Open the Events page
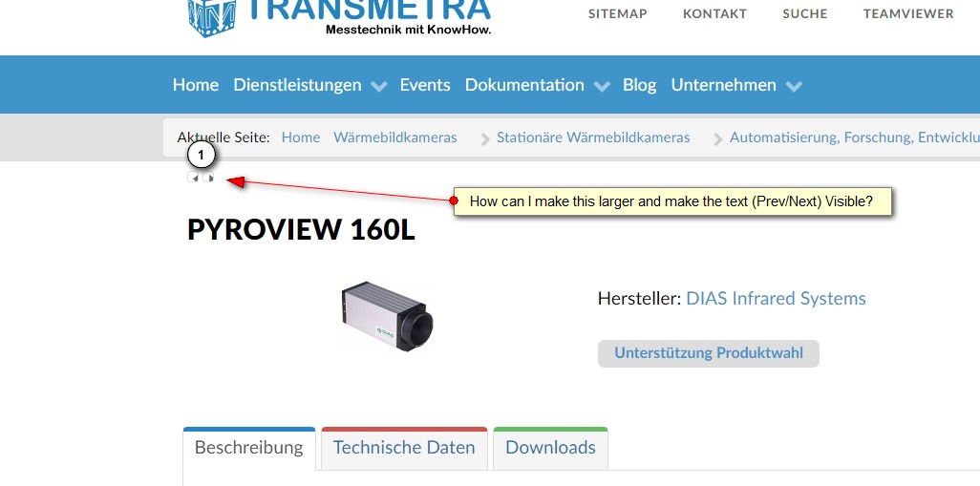Viewport: 980px width, 486px height. (x=425, y=85)
